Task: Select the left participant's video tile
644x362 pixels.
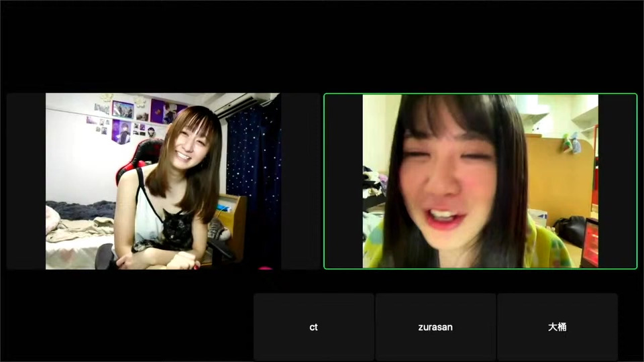Action: pyautogui.click(x=164, y=181)
